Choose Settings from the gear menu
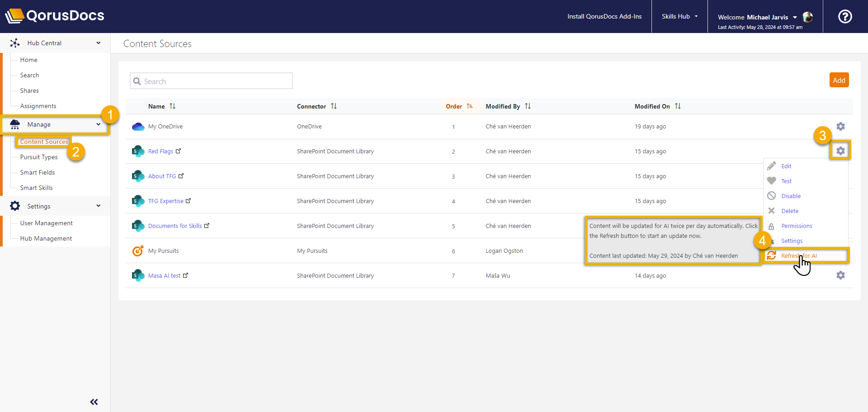Image resolution: width=868 pixels, height=412 pixels. pyautogui.click(x=792, y=241)
